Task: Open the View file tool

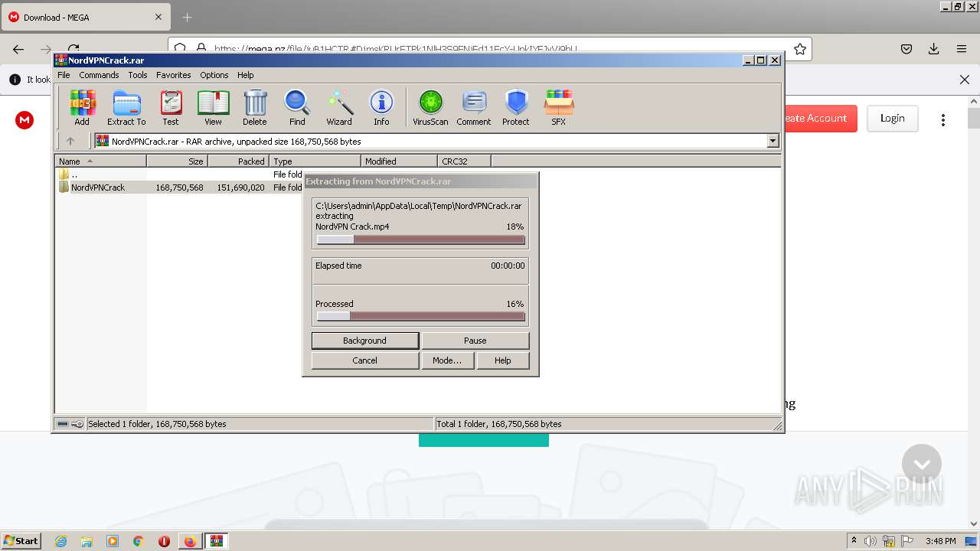Action: click(213, 108)
